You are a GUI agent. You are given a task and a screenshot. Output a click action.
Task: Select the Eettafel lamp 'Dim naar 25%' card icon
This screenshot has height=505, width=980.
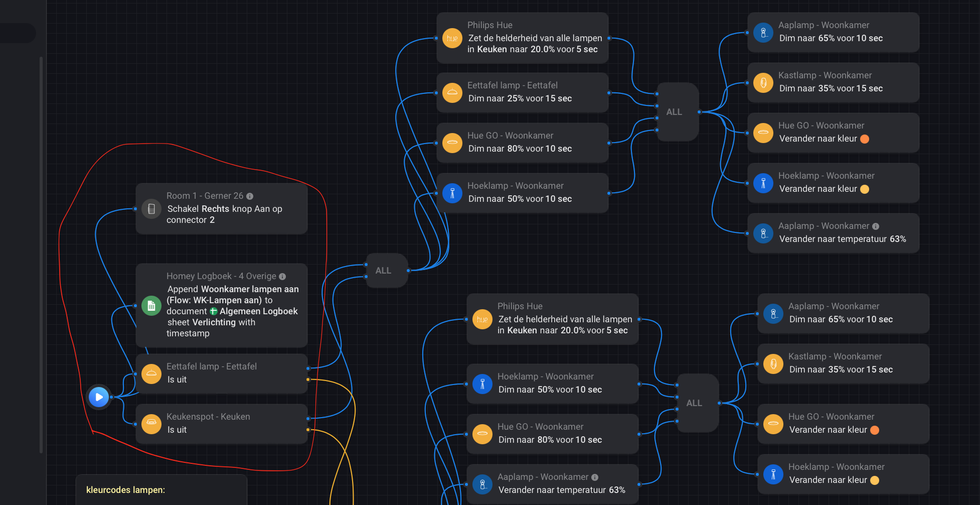(x=452, y=93)
